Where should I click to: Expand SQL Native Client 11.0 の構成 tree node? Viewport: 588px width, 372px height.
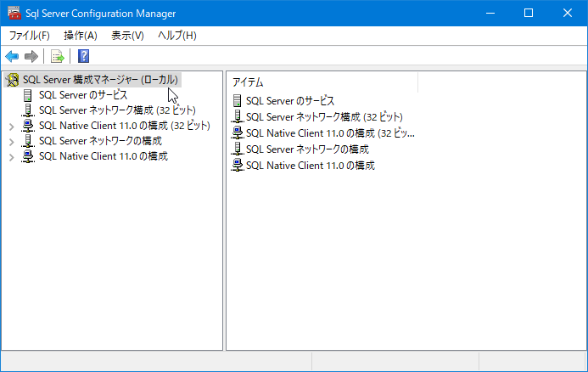11,157
